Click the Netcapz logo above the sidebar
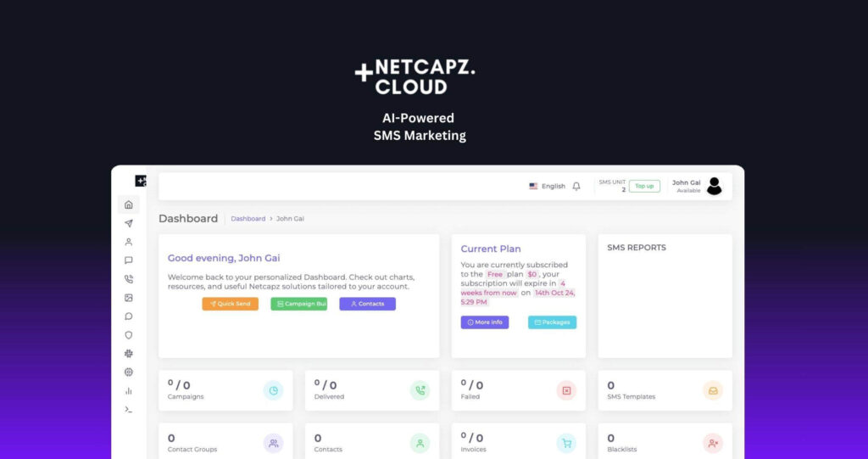This screenshot has width=868, height=459. pyautogui.click(x=141, y=181)
